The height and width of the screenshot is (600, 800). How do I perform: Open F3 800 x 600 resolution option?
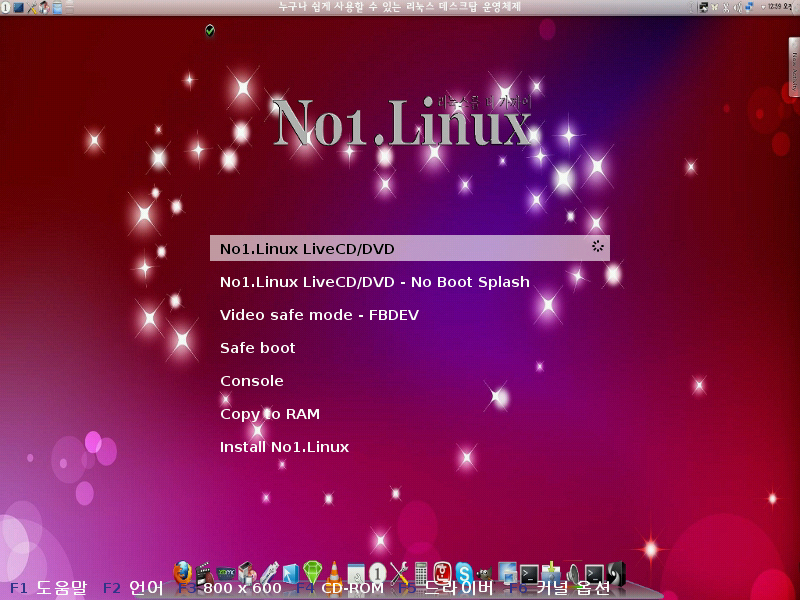[x=230, y=588]
